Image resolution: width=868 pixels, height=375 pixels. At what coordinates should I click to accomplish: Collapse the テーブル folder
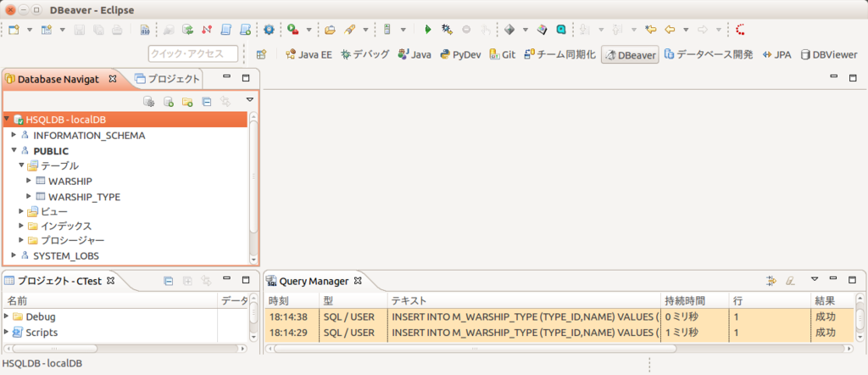click(21, 165)
